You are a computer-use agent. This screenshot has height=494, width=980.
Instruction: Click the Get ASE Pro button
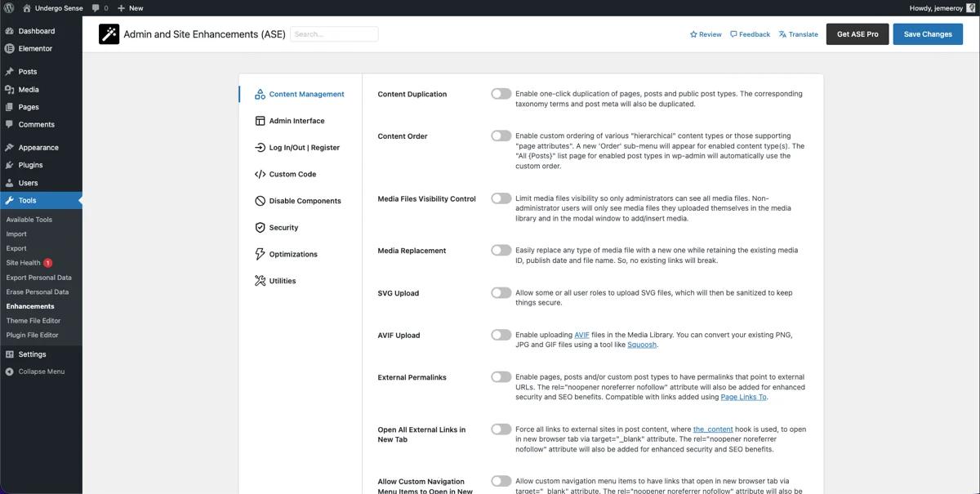(x=857, y=34)
